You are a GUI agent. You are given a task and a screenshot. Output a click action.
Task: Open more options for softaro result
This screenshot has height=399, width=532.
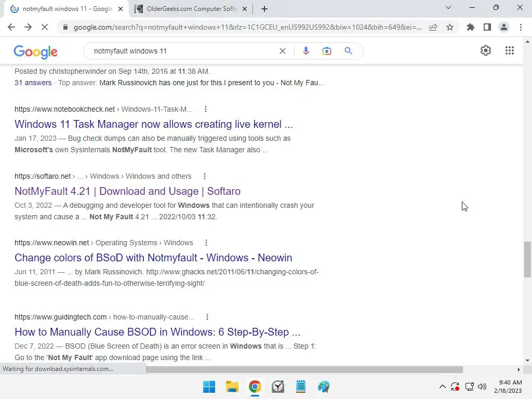coord(205,176)
